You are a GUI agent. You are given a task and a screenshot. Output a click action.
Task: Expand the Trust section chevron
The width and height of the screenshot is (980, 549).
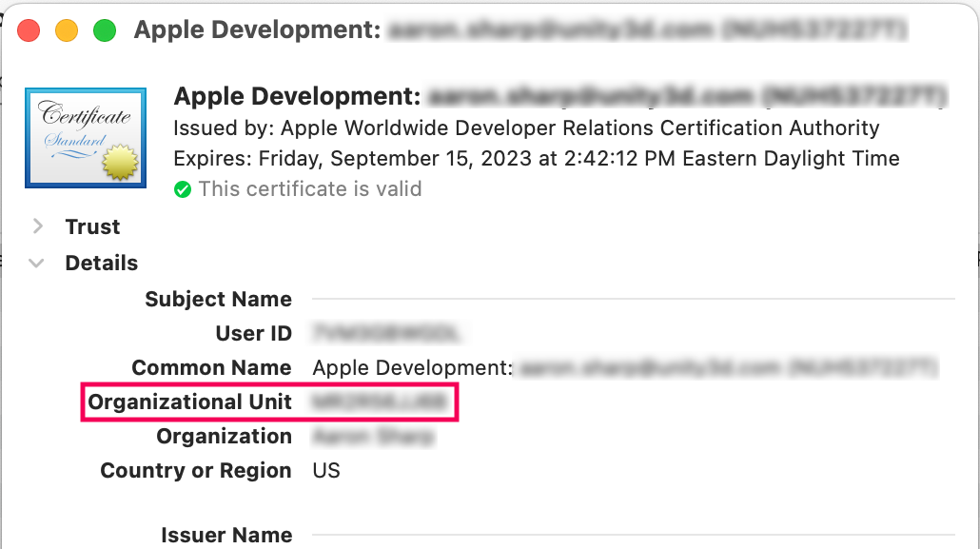pyautogui.click(x=38, y=226)
